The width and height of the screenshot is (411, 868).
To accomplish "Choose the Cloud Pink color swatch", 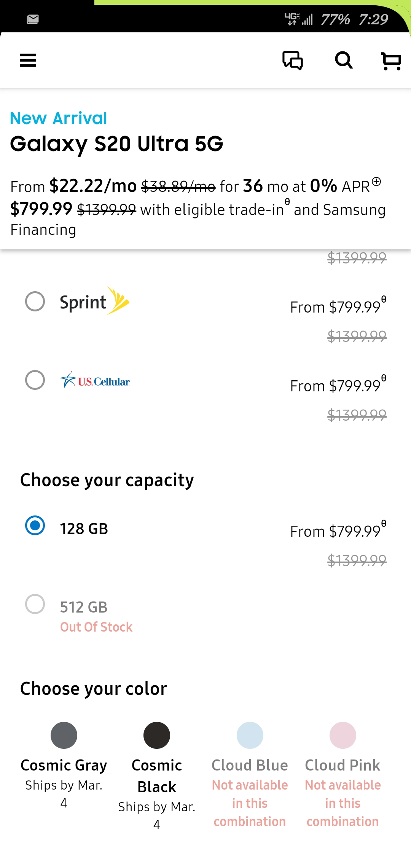I will point(342,735).
